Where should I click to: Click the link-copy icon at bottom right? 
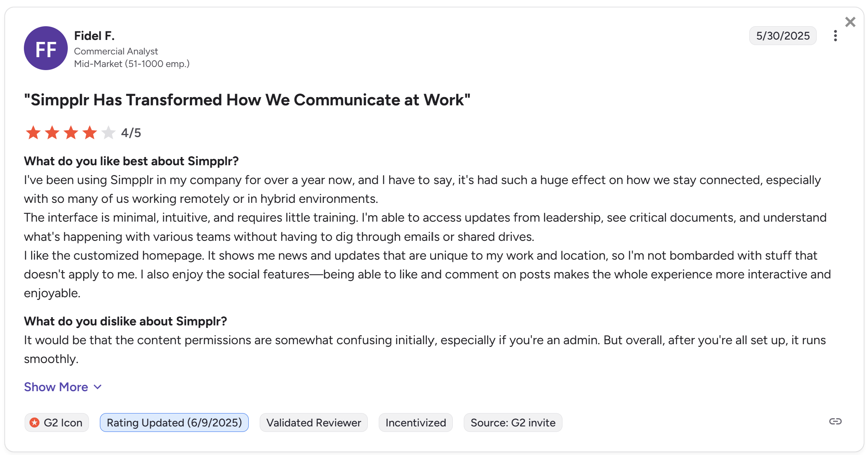tap(835, 422)
